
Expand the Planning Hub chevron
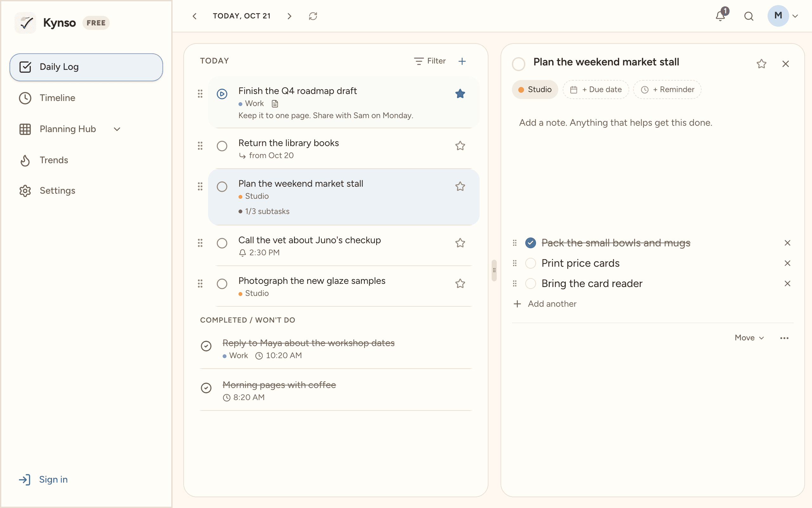pyautogui.click(x=117, y=129)
